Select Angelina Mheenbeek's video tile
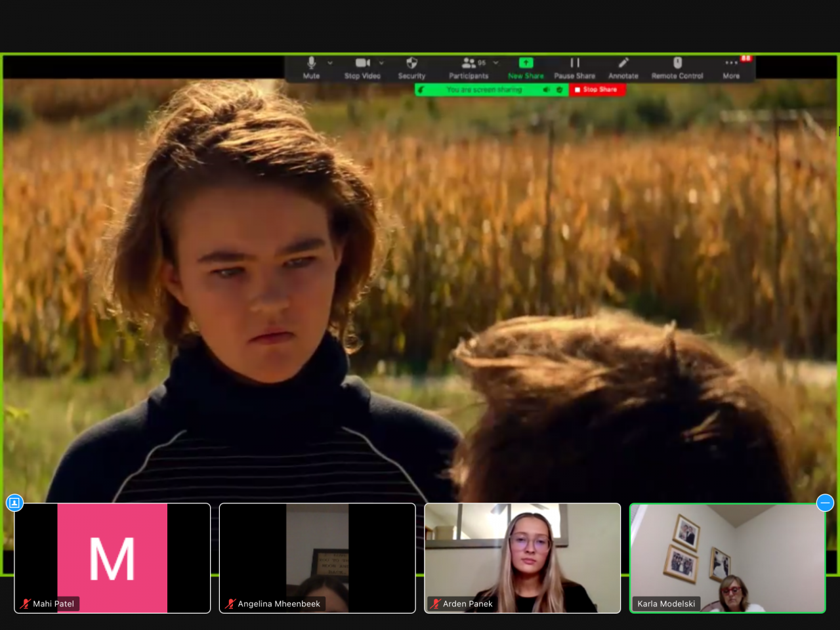Screen dimensions: 840x630 pos(317,558)
